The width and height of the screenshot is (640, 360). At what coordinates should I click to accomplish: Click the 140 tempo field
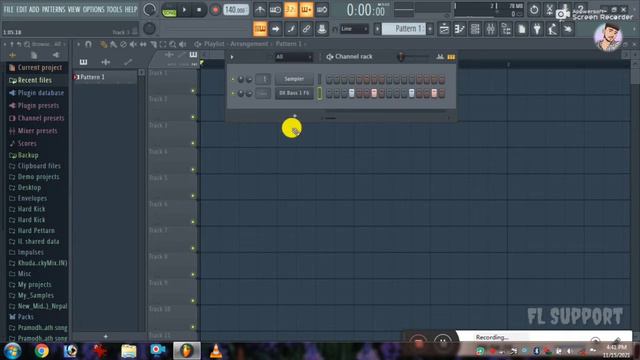click(236, 9)
